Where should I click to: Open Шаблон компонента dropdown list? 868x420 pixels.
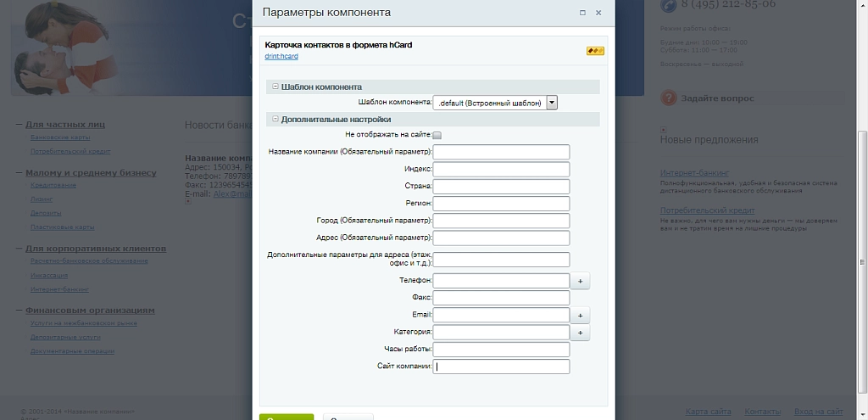click(551, 103)
